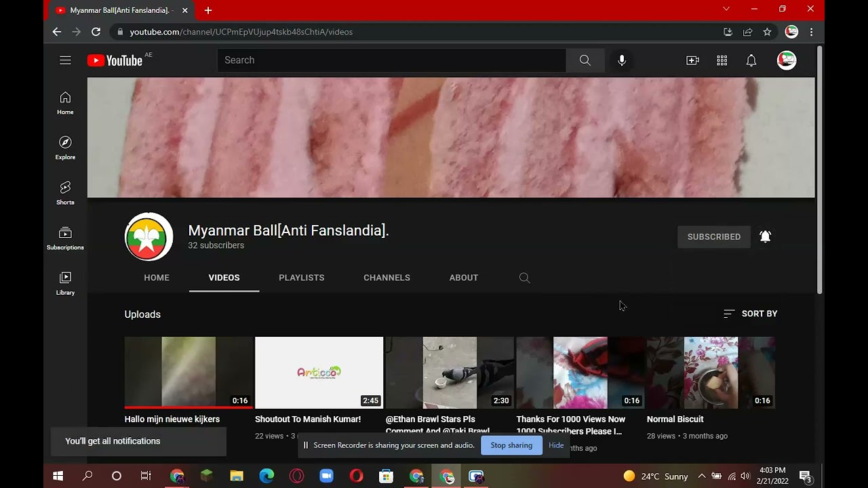The image size is (868, 488).
Task: Open Explore in sidebar
Action: coord(65,148)
